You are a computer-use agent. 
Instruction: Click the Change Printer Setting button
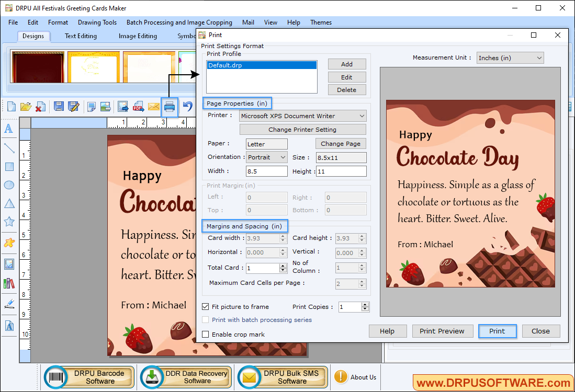(302, 130)
